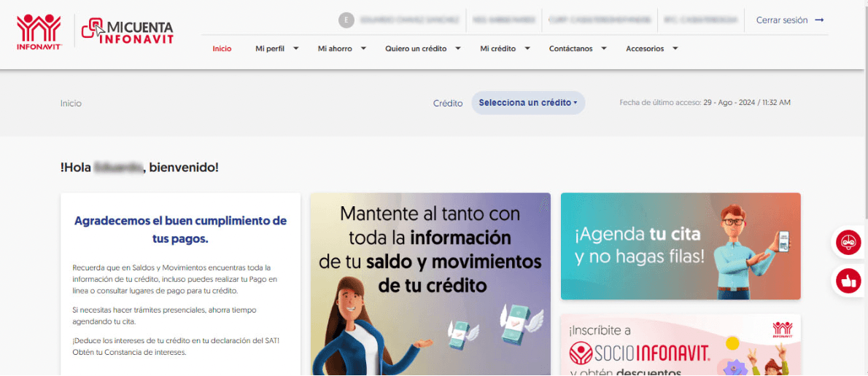Click the Obtén tu Constancia de intereses text
Viewport: 868px width, 376px height.
click(130, 352)
